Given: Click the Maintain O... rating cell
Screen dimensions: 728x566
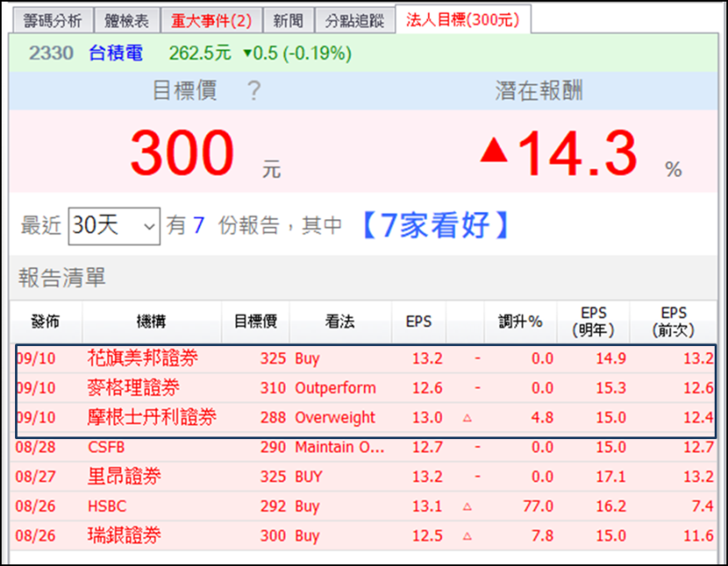Looking at the screenshot, I should [x=339, y=447].
